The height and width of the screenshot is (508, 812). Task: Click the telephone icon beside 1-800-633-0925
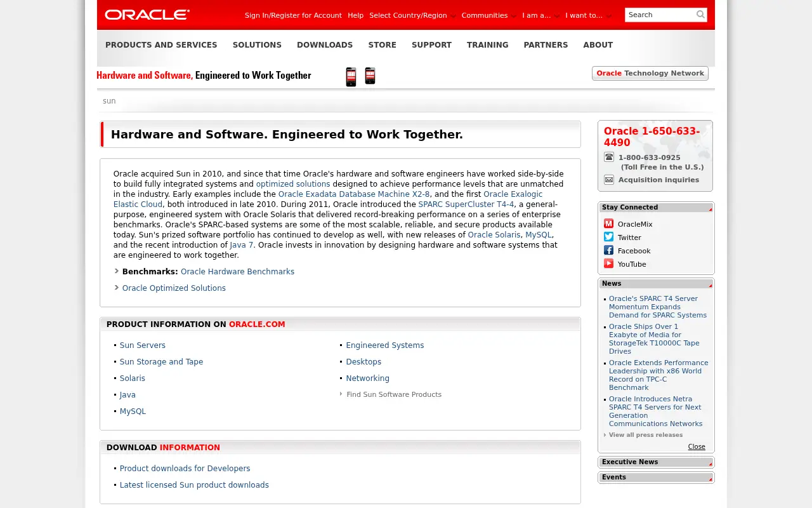click(x=609, y=157)
